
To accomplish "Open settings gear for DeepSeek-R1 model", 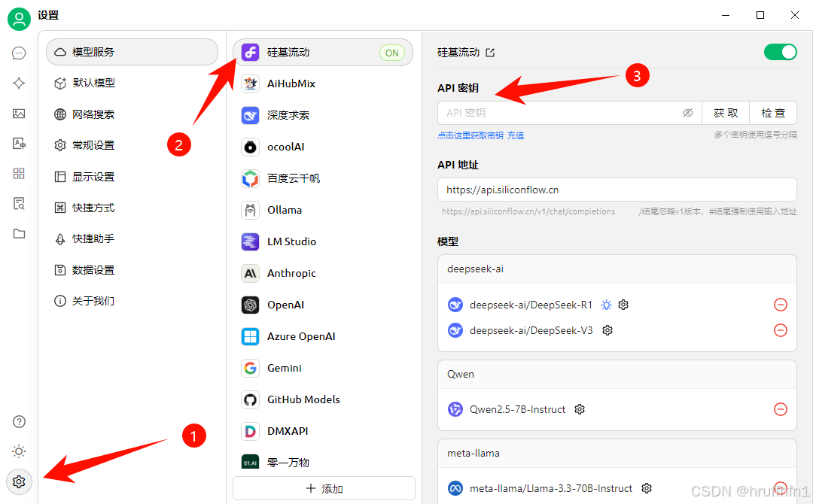I will tap(623, 305).
